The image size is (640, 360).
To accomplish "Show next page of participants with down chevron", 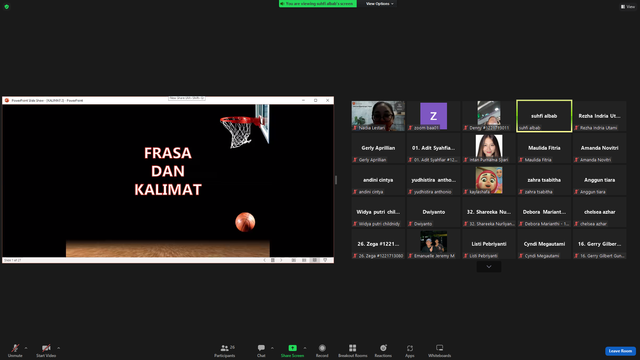I will pos(489,267).
